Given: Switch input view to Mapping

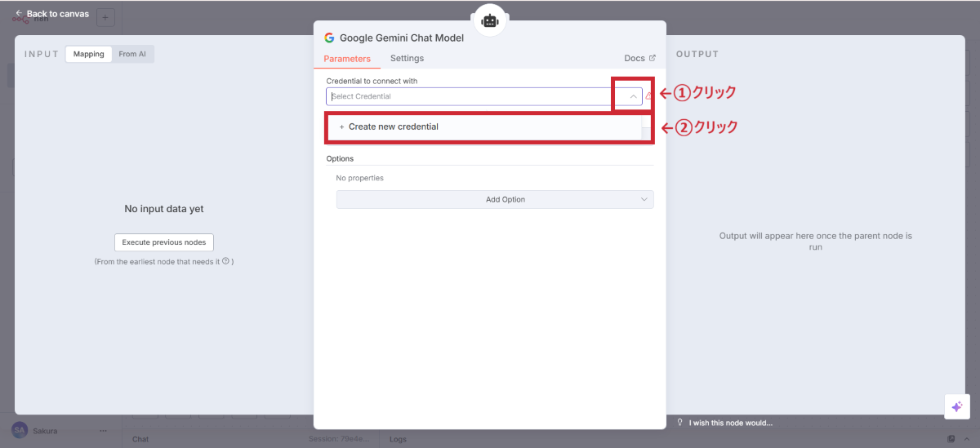Looking at the screenshot, I should coord(88,54).
